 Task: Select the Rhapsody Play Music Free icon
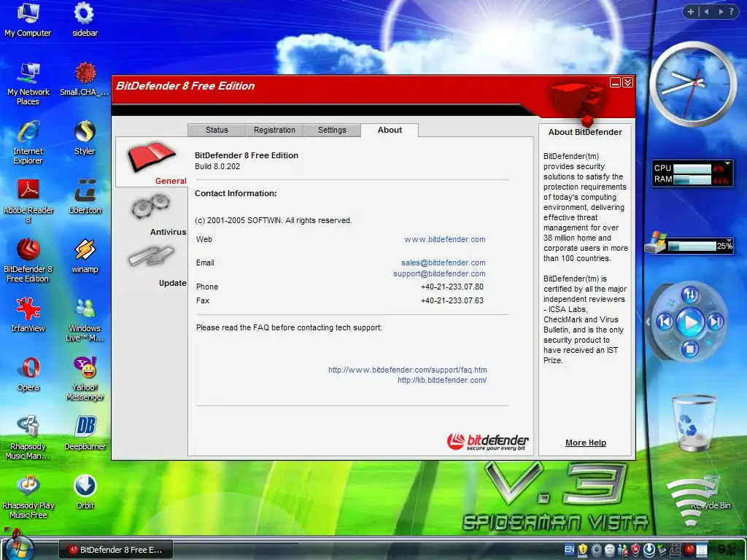coord(28,497)
